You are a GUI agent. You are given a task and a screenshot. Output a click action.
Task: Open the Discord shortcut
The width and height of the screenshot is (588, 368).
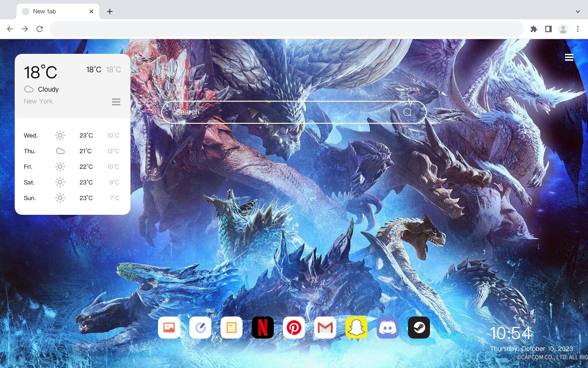point(388,328)
